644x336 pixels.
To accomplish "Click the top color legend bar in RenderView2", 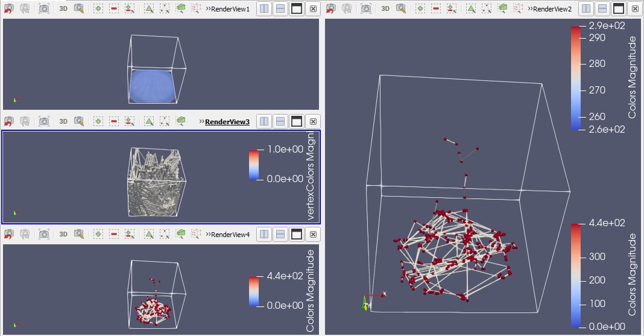I will pyautogui.click(x=576, y=78).
